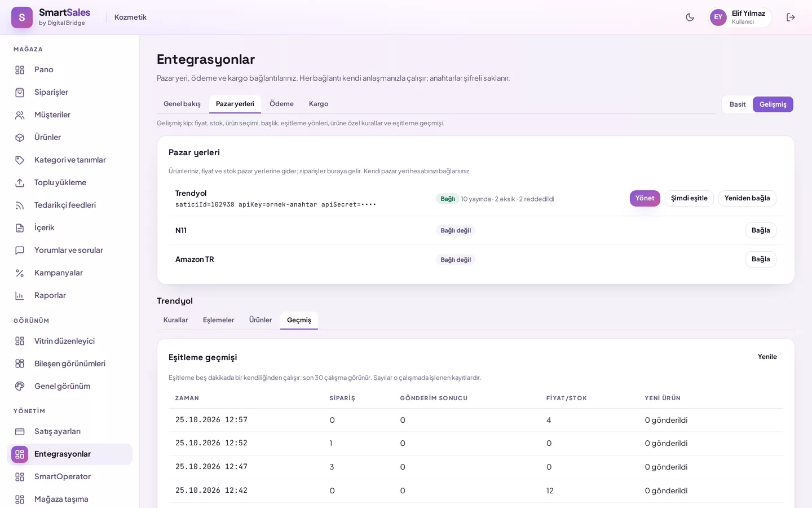Click the Kampanyalar percent icon
The image size is (812, 508).
[20, 273]
